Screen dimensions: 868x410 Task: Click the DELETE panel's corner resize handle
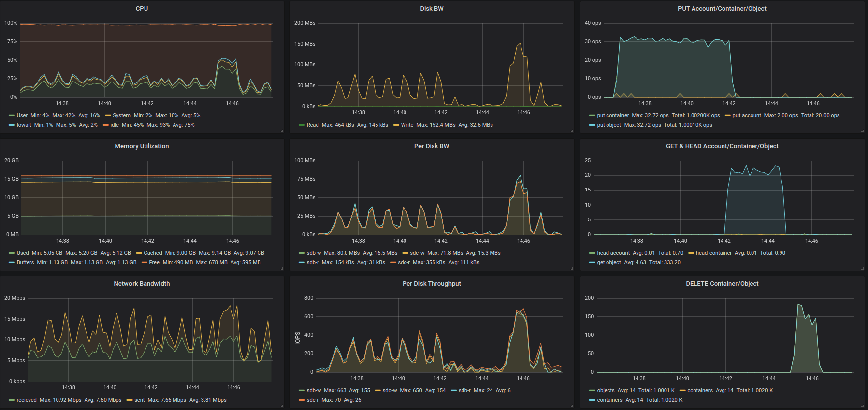862,406
